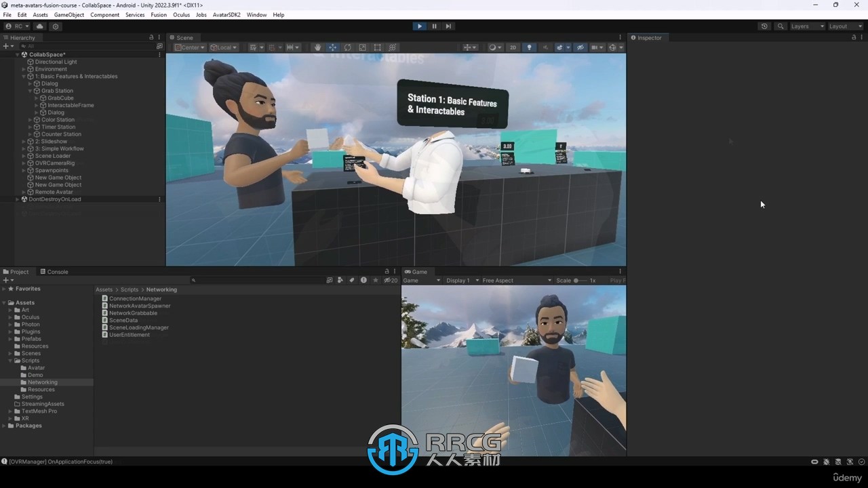Open the Scene camera settings icon

(597, 47)
